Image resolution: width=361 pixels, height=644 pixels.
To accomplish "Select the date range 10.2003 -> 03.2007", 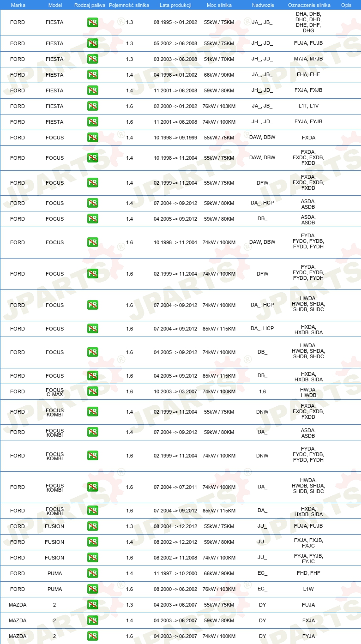I will [x=175, y=391].
